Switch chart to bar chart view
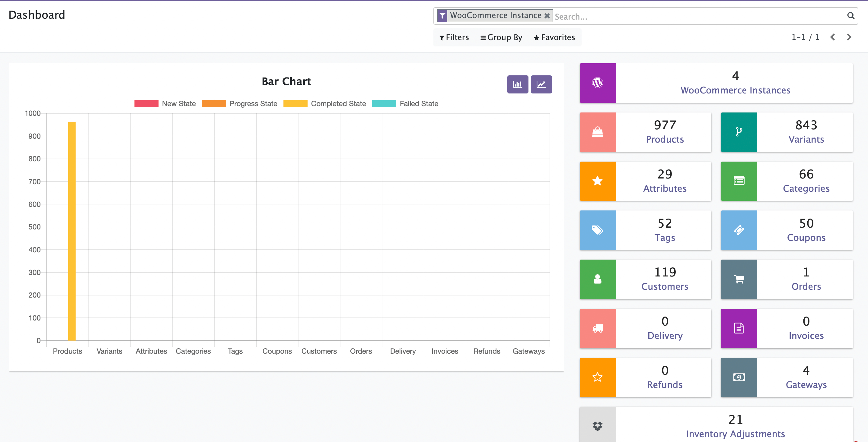Viewport: 868px width, 442px height. (518, 84)
